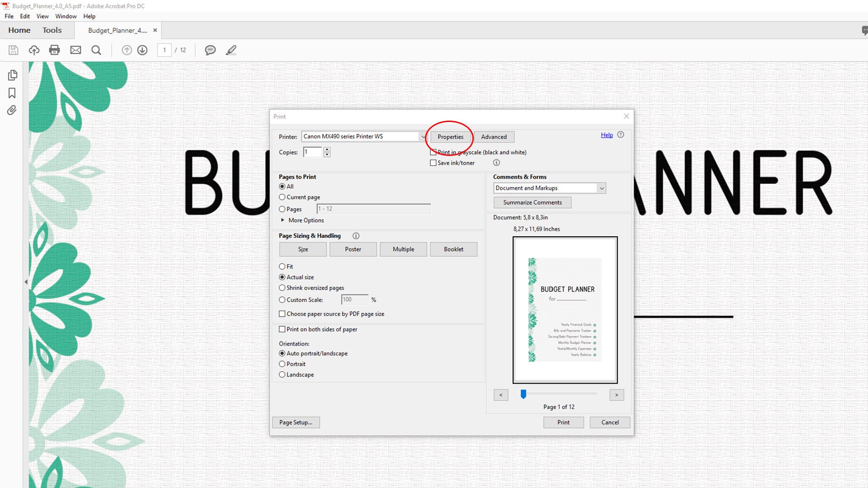Click the print icon in toolbar

click(x=54, y=50)
